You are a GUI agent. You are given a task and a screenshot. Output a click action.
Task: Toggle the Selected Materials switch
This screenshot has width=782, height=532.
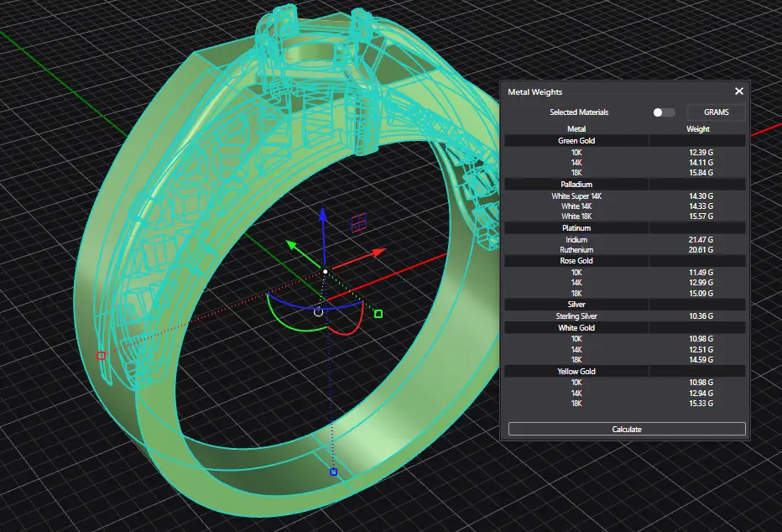tap(664, 112)
